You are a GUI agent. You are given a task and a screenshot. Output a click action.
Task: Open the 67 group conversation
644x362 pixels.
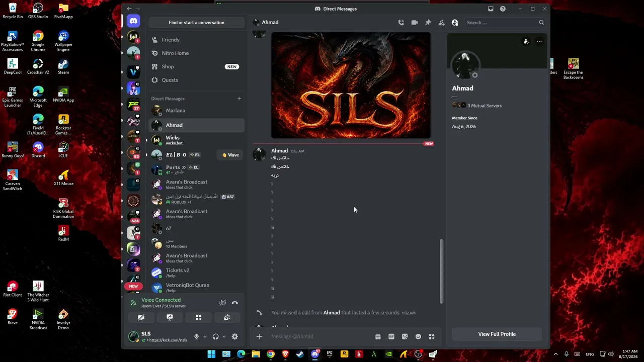(196, 229)
